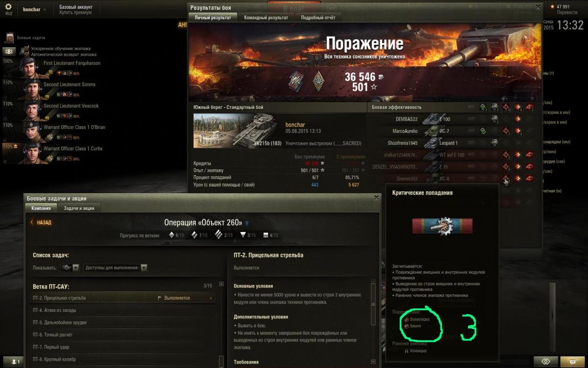Screen dimensions: 588x368
Task: Switch to Командный результат tab
Action: (x=266, y=17)
